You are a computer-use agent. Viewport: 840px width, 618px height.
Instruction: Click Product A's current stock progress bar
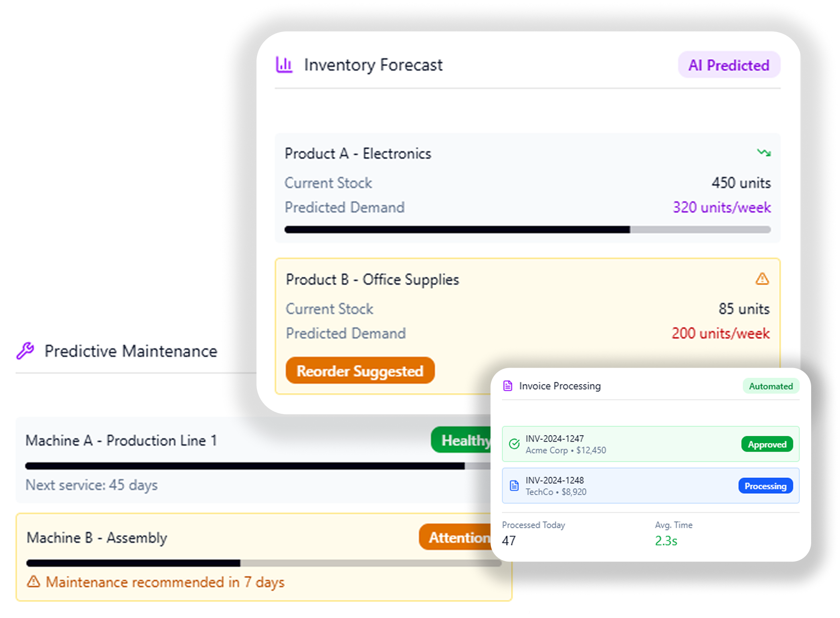point(527,229)
